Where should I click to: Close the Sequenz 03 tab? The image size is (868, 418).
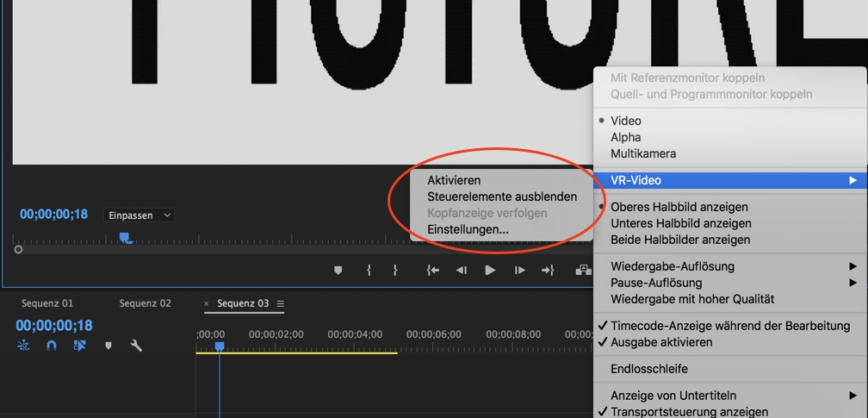click(x=207, y=303)
